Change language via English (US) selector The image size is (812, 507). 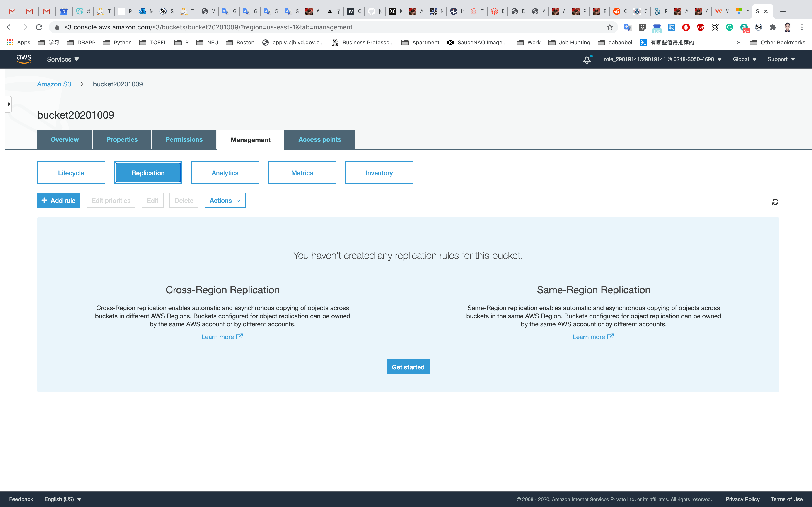click(63, 499)
